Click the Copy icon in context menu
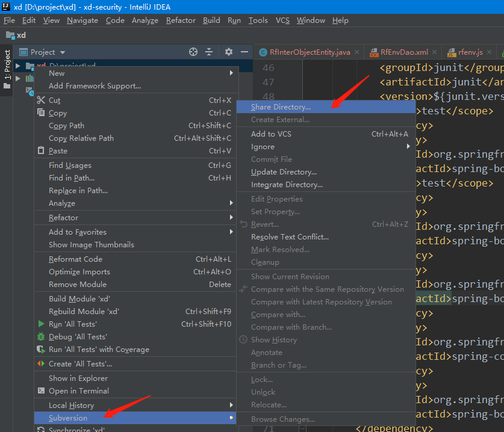The image size is (504, 432). (x=41, y=113)
